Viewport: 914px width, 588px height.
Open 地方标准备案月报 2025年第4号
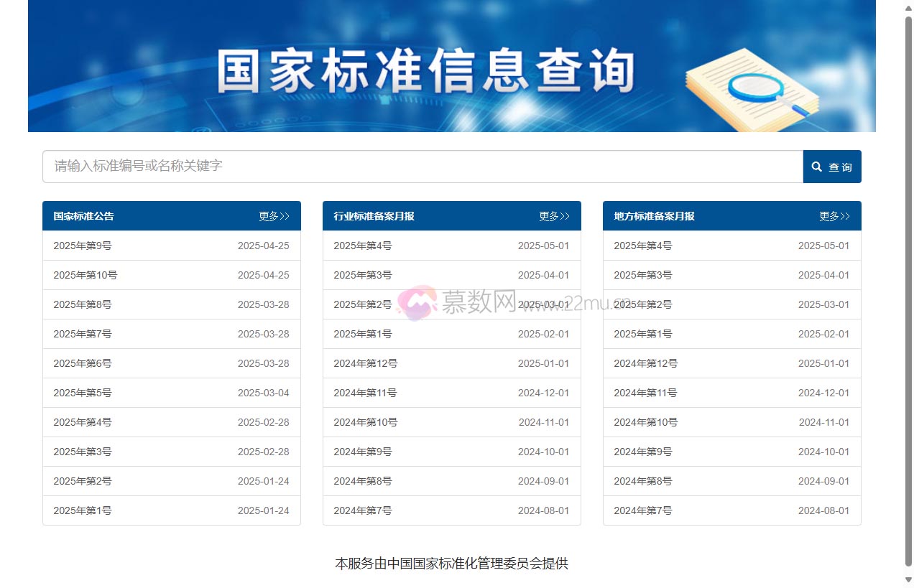pos(642,246)
